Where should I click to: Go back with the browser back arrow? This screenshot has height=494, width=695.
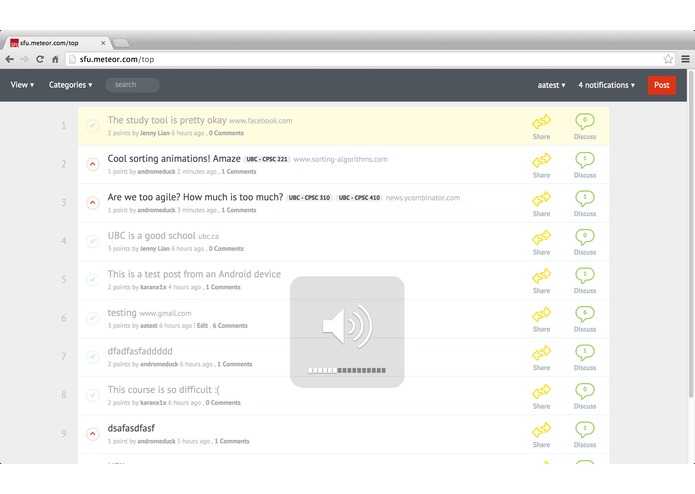tap(10, 59)
